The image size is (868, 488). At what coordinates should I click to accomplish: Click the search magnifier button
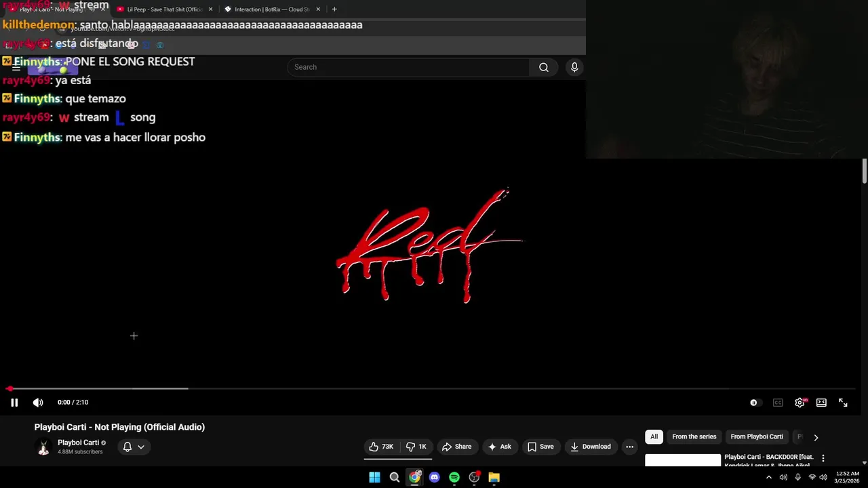coord(544,67)
